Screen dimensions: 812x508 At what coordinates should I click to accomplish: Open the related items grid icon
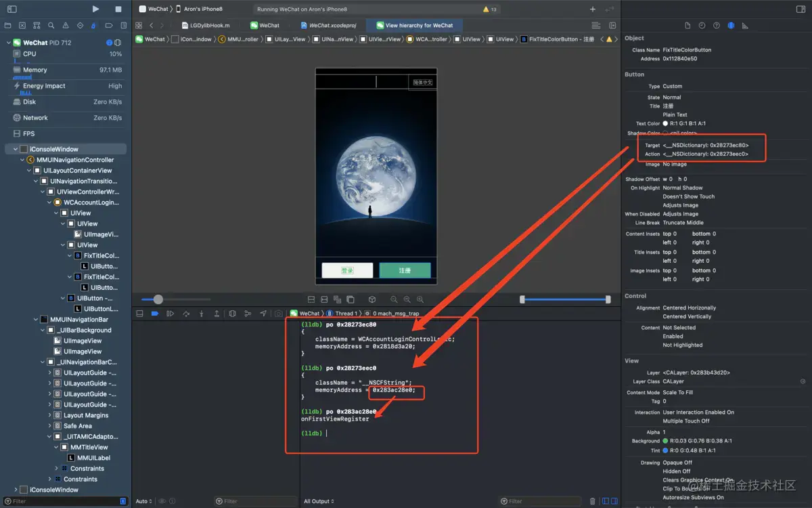(x=138, y=25)
